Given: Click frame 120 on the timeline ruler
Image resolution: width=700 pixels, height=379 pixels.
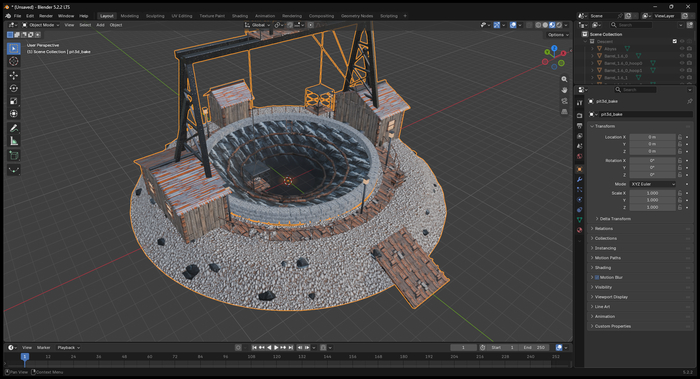Looking at the screenshot, I should 277,357.
